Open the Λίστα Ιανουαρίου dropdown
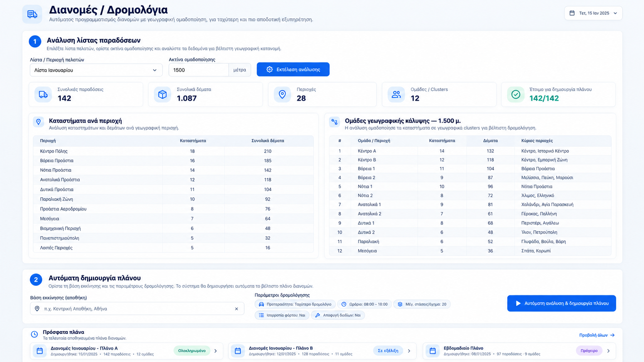The width and height of the screenshot is (644, 362). tap(96, 70)
